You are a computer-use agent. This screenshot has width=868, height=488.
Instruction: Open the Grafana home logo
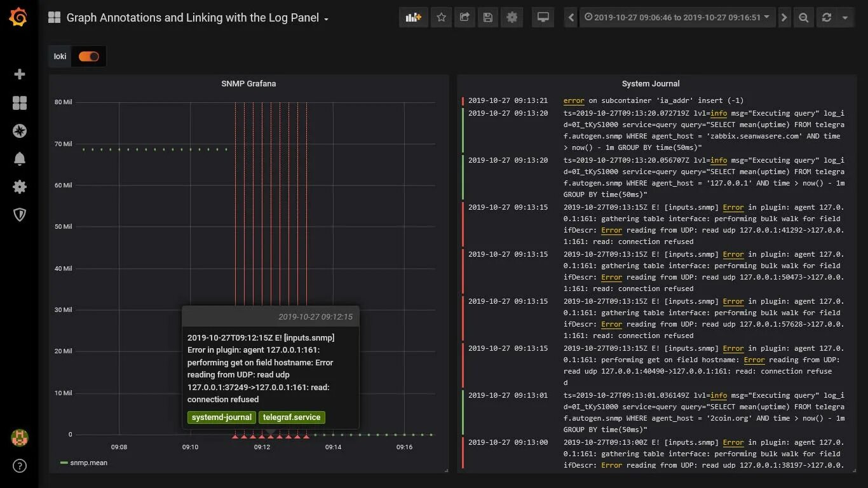click(18, 17)
